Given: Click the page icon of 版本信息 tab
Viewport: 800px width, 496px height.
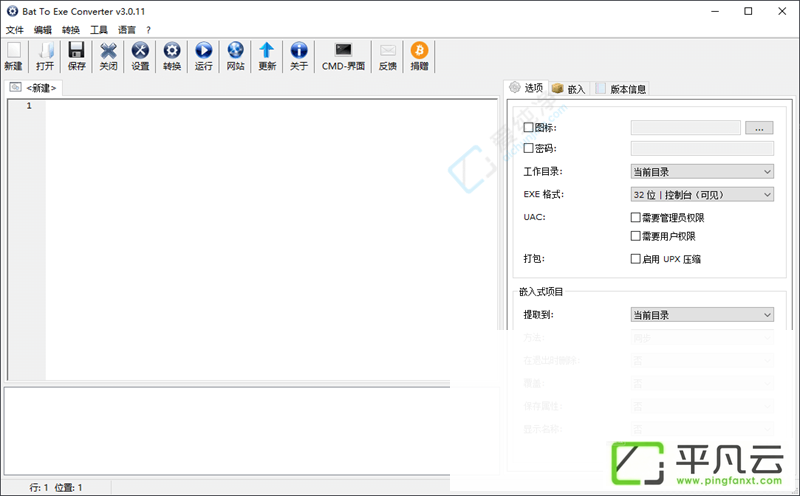Looking at the screenshot, I should coord(601,88).
